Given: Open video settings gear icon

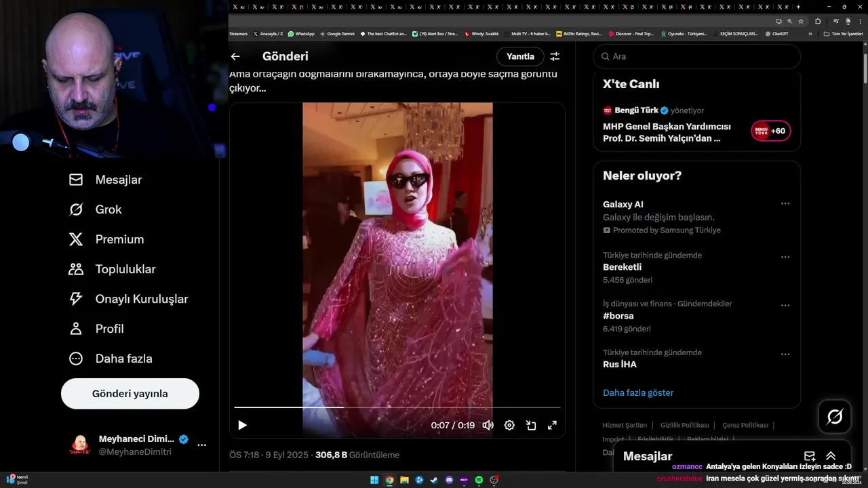Looking at the screenshot, I should tap(509, 425).
